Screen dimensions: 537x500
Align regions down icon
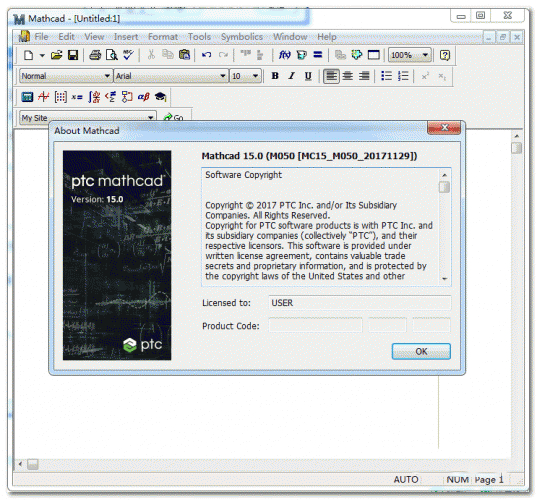(x=260, y=55)
